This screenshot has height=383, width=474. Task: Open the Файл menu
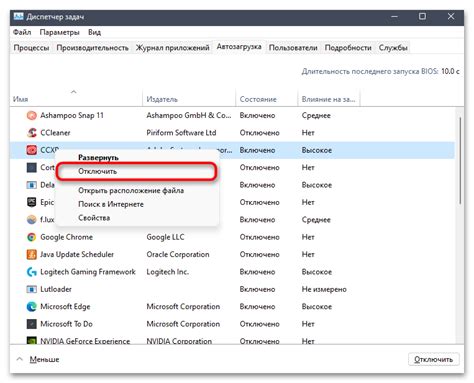(x=22, y=32)
